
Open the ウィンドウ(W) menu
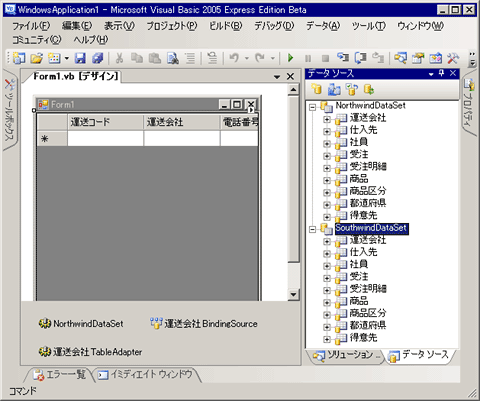pyautogui.click(x=420, y=26)
